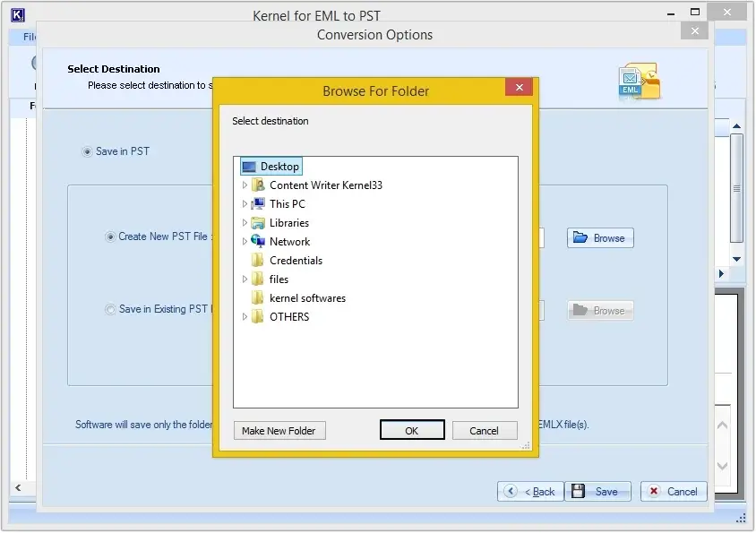Screen dimensions: 756x533
Task: Select the Libraries label
Action: point(289,223)
